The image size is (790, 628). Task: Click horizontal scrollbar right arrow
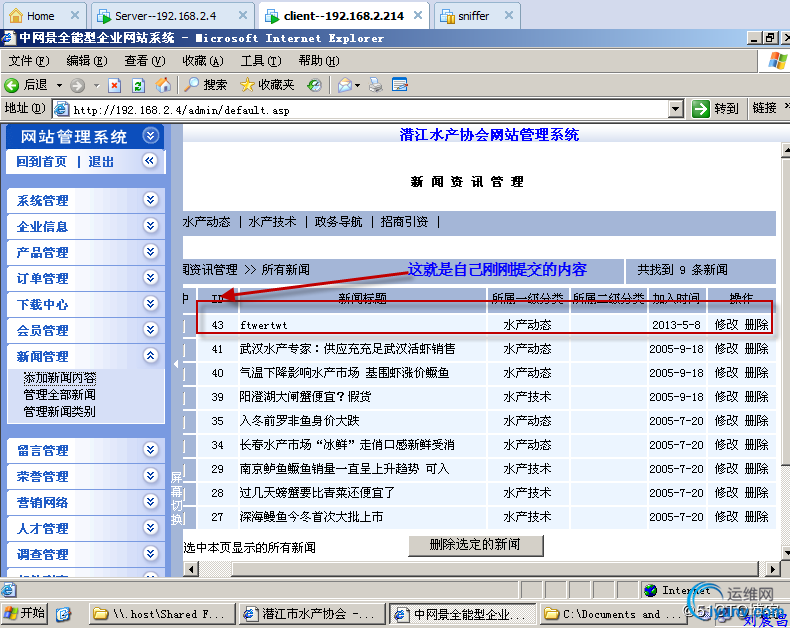point(773,570)
